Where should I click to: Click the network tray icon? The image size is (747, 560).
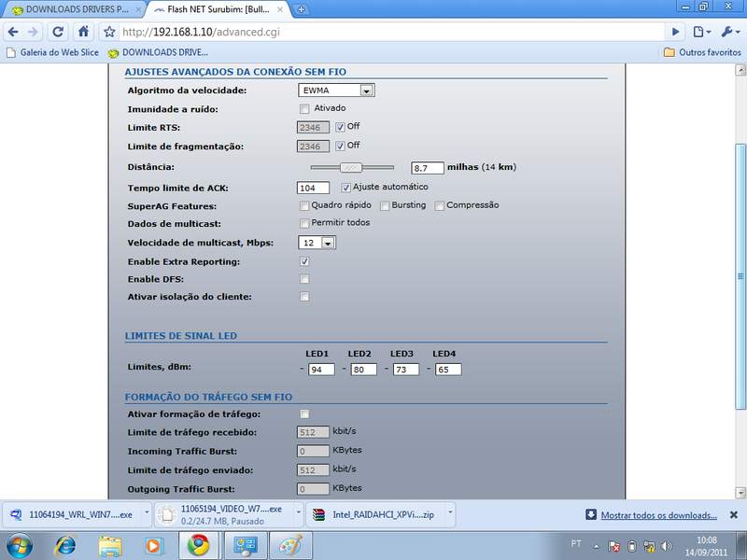click(649, 546)
